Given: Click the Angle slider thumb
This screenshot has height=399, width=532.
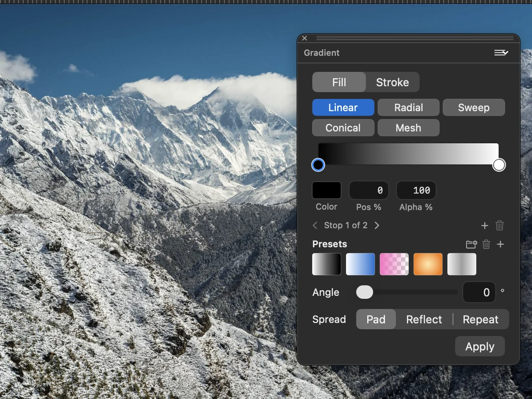Looking at the screenshot, I should 365,292.
